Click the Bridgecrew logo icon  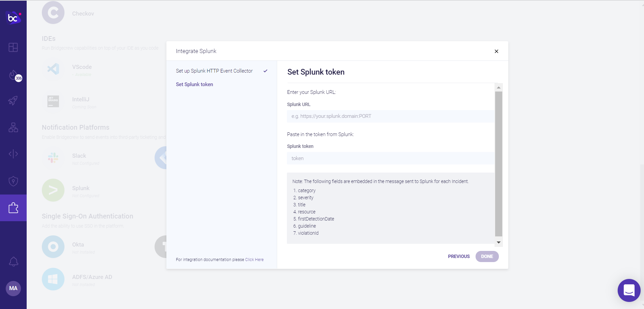[x=14, y=18]
